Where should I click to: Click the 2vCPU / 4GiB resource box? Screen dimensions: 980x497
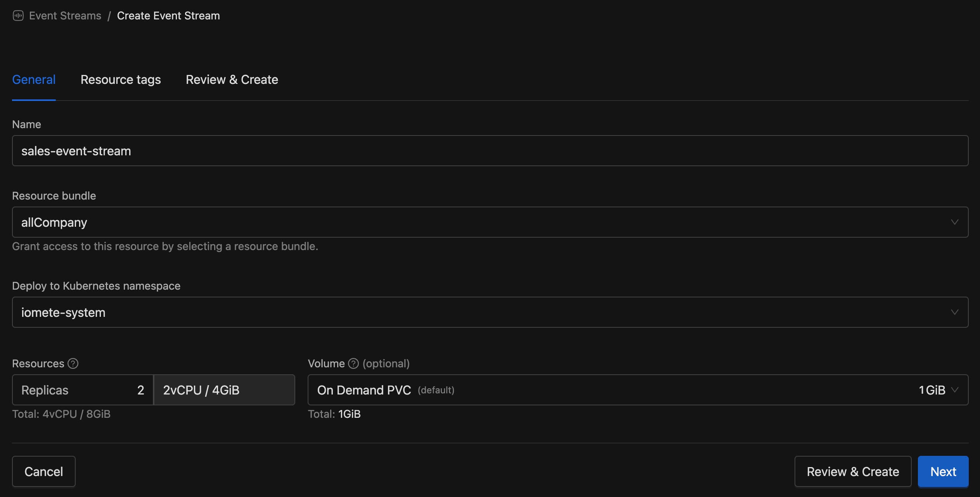[224, 390]
